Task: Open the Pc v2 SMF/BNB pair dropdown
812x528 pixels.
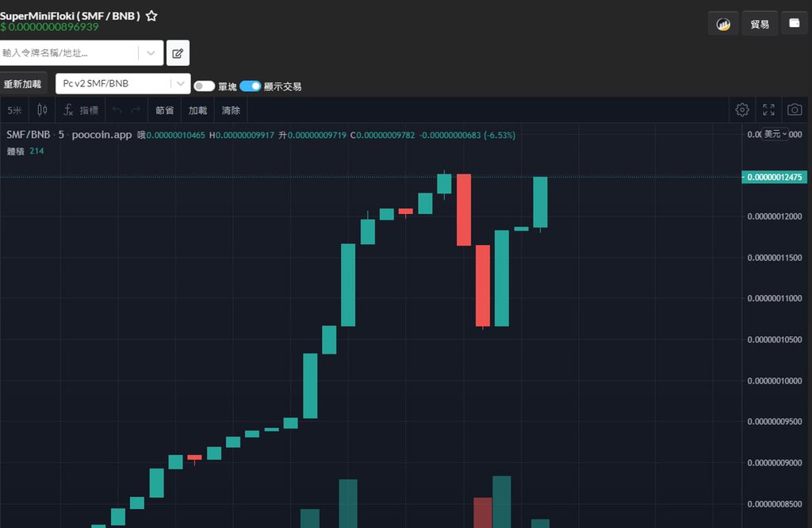Action: [123, 83]
